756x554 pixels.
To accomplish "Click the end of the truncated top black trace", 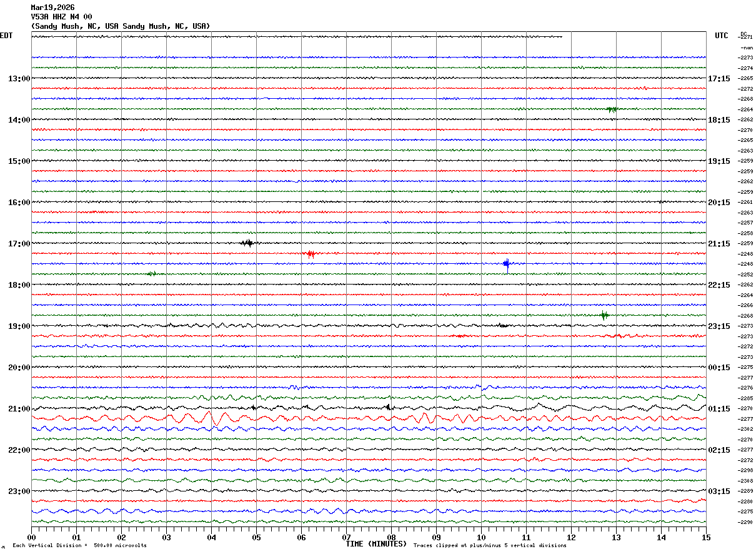I will tap(560, 37).
